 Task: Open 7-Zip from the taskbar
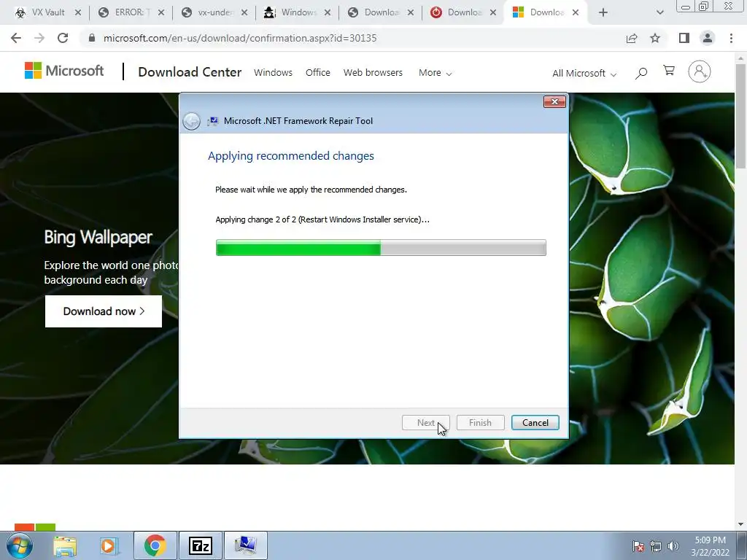201,545
